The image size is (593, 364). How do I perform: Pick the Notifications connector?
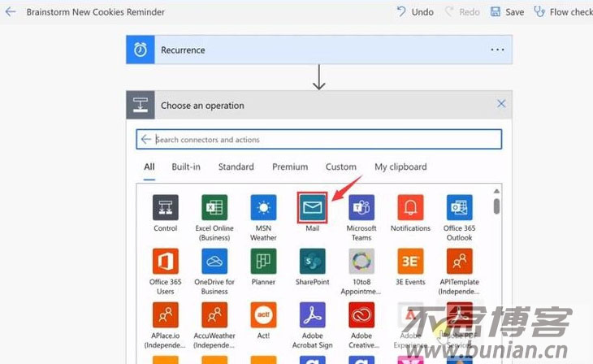[x=410, y=207]
